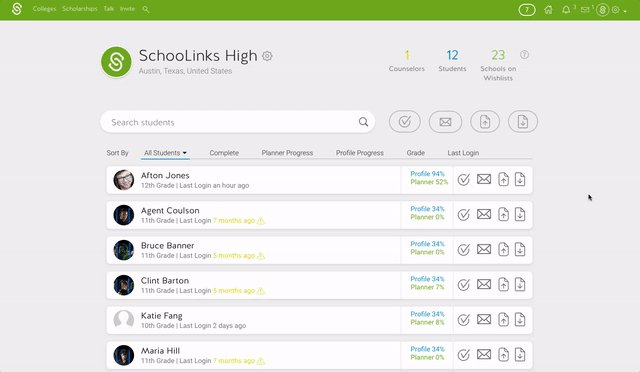Open Colleges in the top navigation
The height and width of the screenshot is (372, 640).
(44, 9)
